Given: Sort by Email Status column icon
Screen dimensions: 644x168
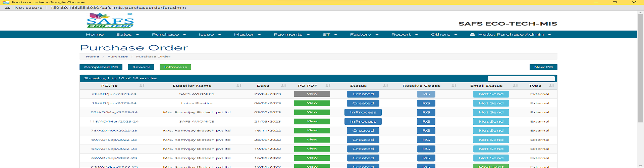Looking at the screenshot, I should [x=516, y=86].
